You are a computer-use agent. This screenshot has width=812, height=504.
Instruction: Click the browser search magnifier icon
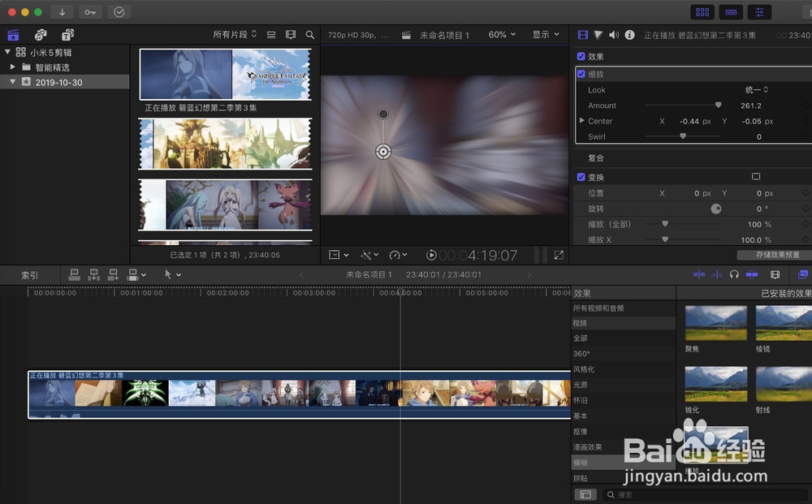309,35
